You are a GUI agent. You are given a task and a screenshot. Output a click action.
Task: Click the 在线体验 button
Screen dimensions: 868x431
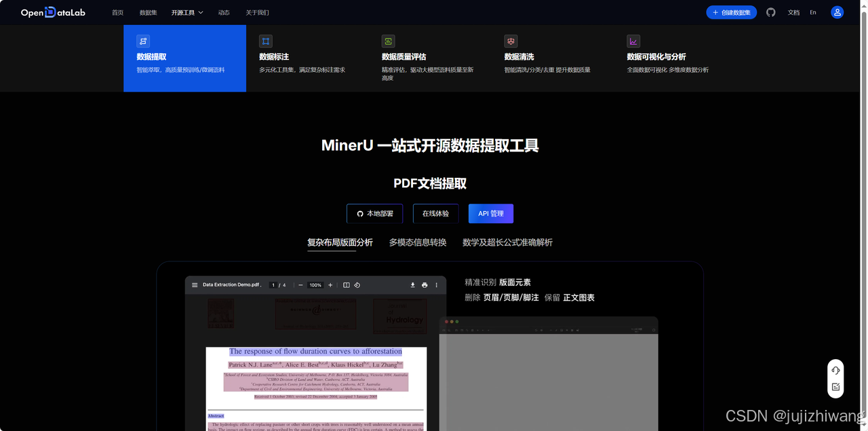pyautogui.click(x=435, y=213)
